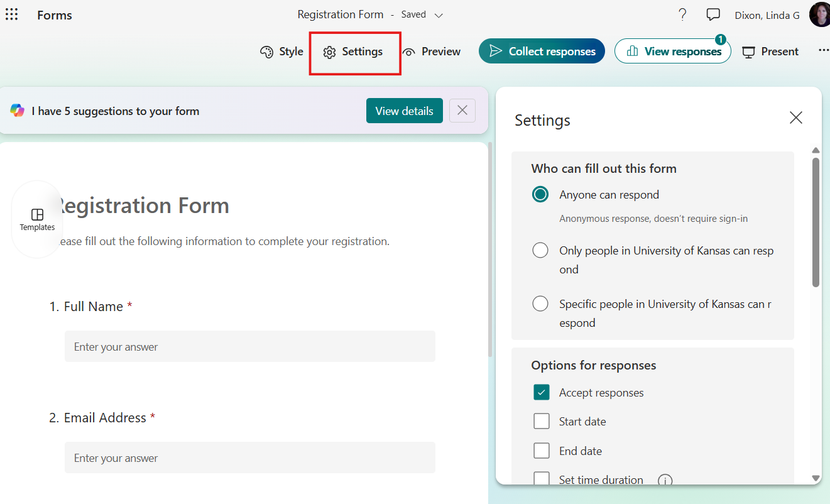Select Specific people in University of Kansas
This screenshot has height=504, width=830.
tap(540, 304)
